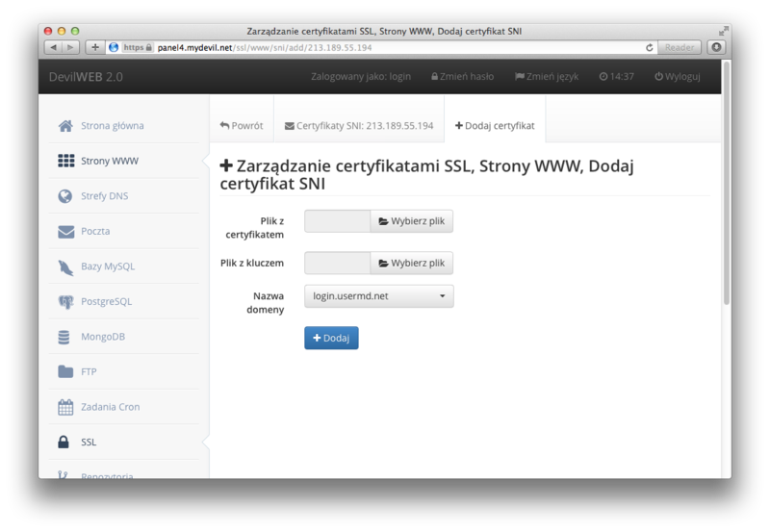Click the reload icon in address bar
The image size is (770, 532).
pos(649,47)
